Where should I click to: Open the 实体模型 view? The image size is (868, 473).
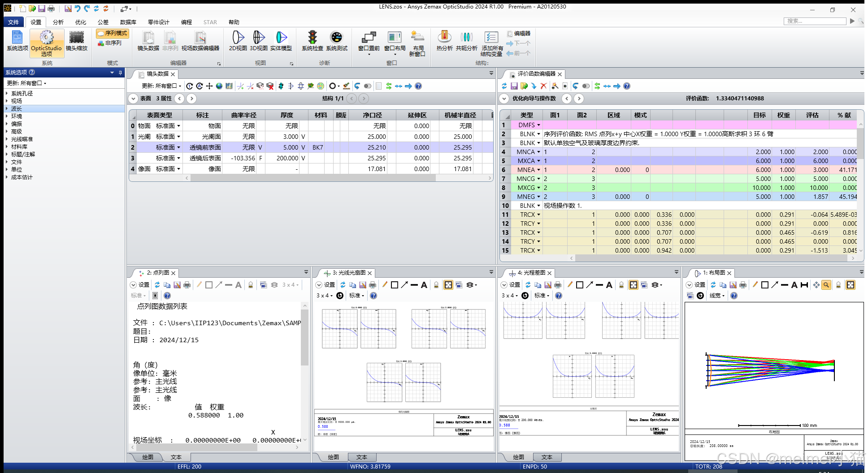point(281,41)
